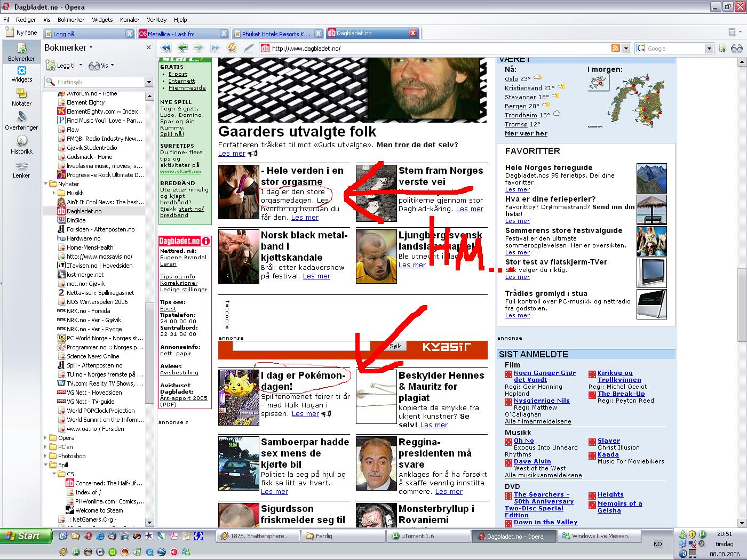The width and height of the screenshot is (747, 560).
Task: Close the Metallica - Last.fm tab
Action: (x=224, y=34)
